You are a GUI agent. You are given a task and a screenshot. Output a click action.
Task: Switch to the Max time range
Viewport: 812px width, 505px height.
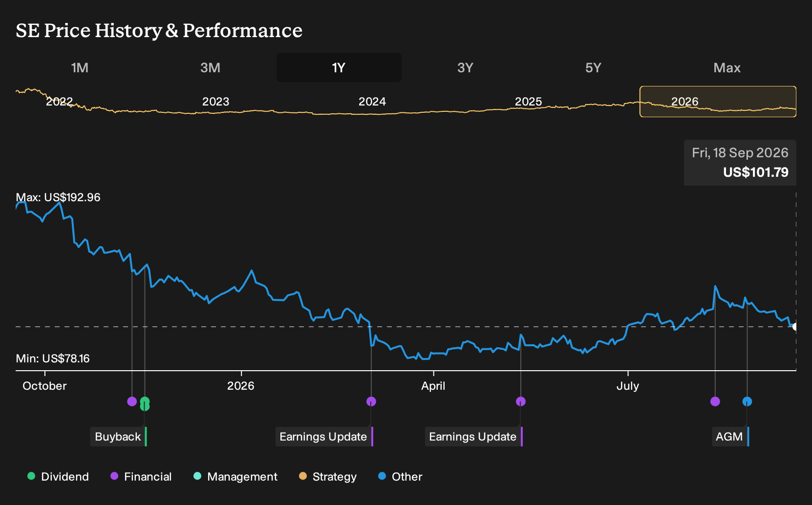(x=727, y=67)
